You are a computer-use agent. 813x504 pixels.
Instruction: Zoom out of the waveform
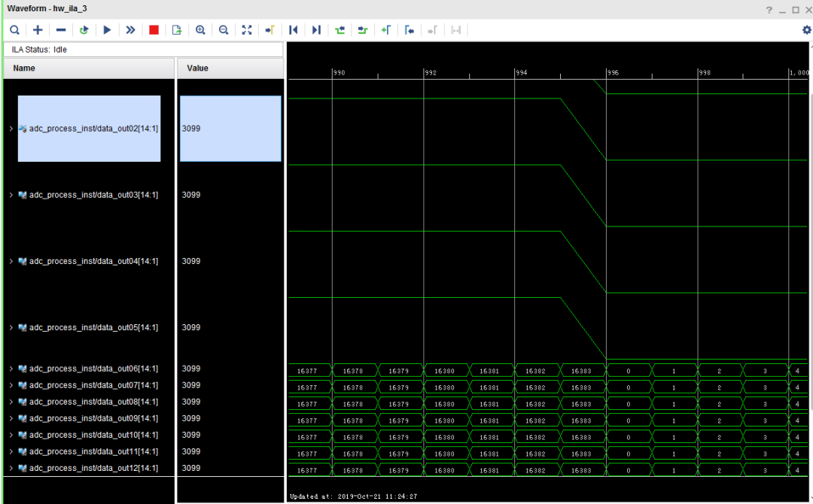[224, 30]
